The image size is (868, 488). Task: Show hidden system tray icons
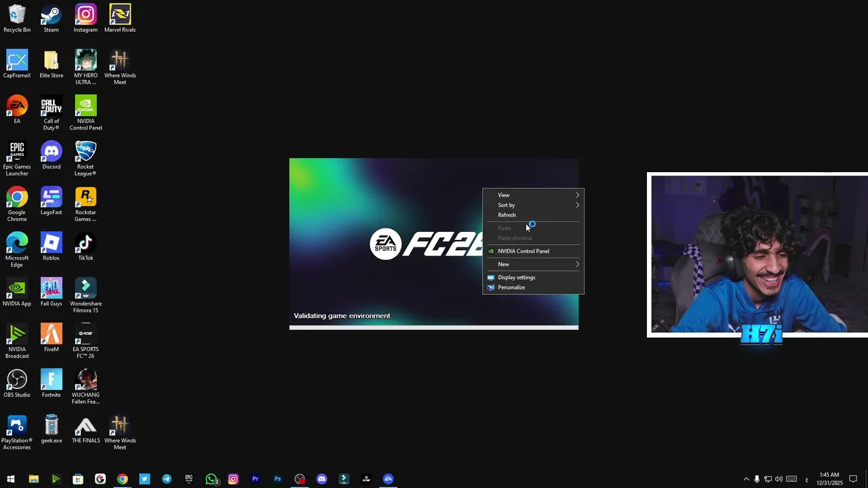pos(746,479)
